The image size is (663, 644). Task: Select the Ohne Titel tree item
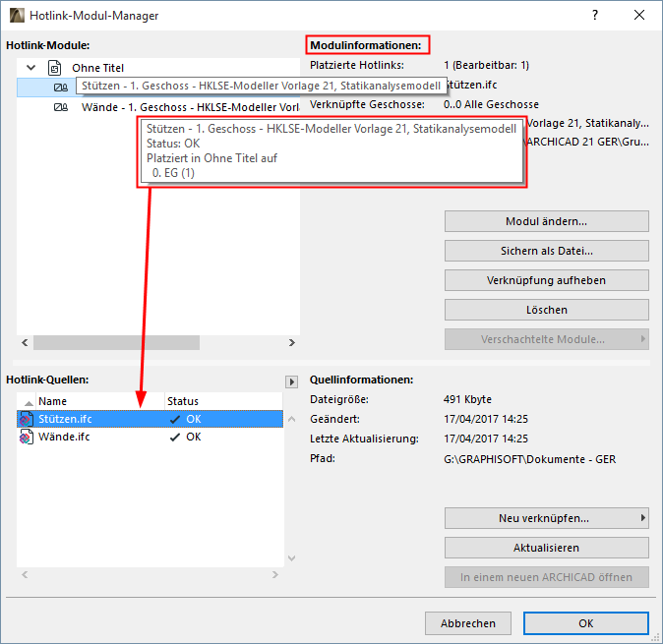pyautogui.click(x=97, y=68)
